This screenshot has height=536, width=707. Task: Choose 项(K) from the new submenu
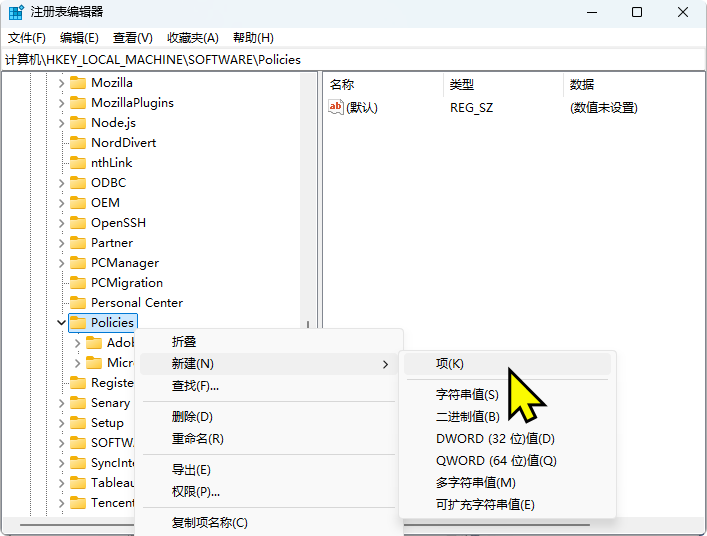450,364
